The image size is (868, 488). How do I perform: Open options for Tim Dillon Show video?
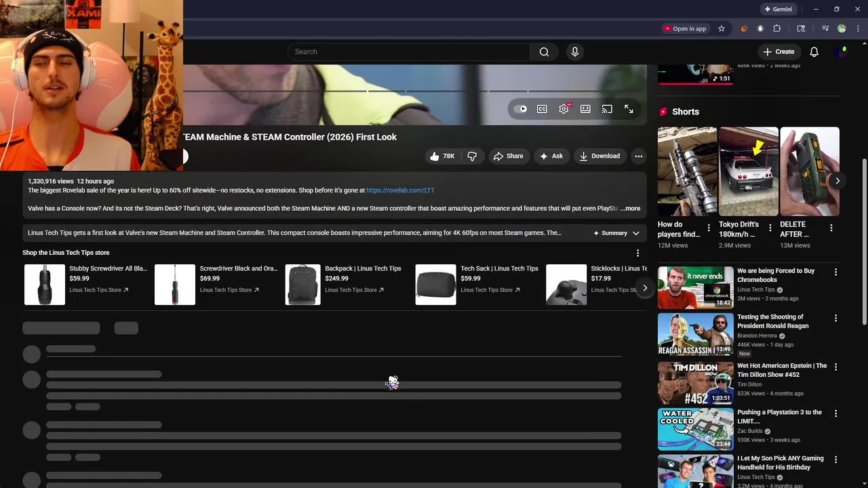(835, 367)
